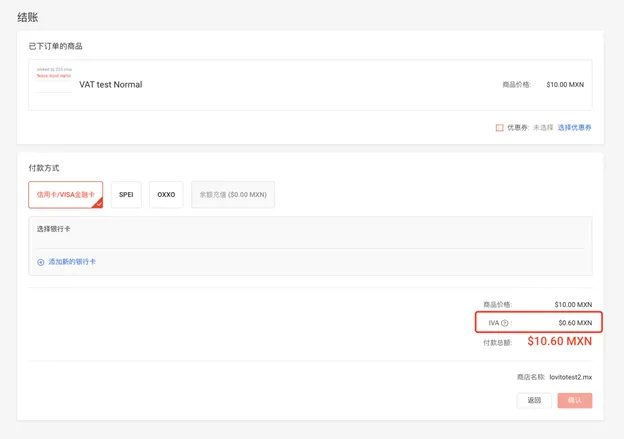The image size is (624, 439).
Task: Click the 添加新的银行卡 link
Action: (x=72, y=262)
